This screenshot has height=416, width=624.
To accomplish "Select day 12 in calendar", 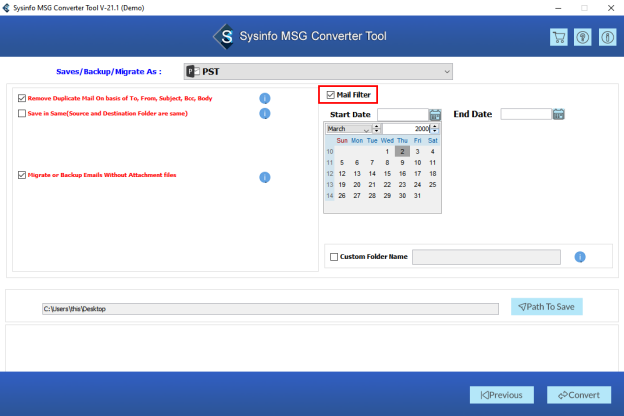I will click(x=342, y=174).
